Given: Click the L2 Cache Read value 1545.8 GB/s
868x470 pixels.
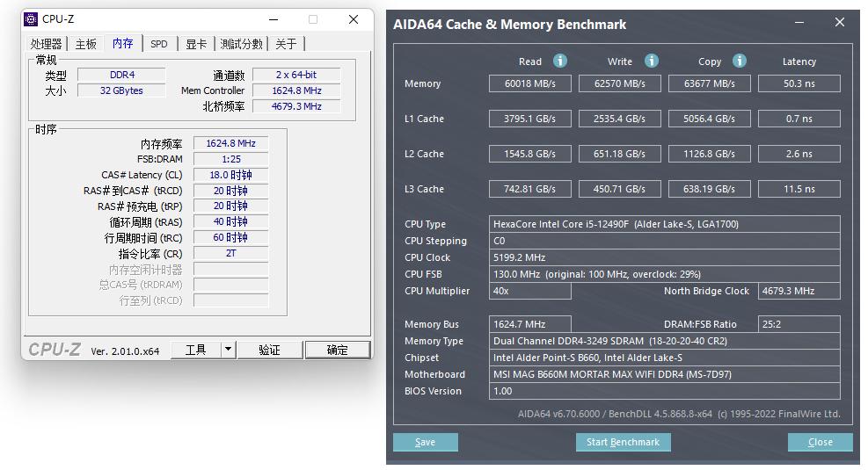Looking at the screenshot, I should [530, 154].
